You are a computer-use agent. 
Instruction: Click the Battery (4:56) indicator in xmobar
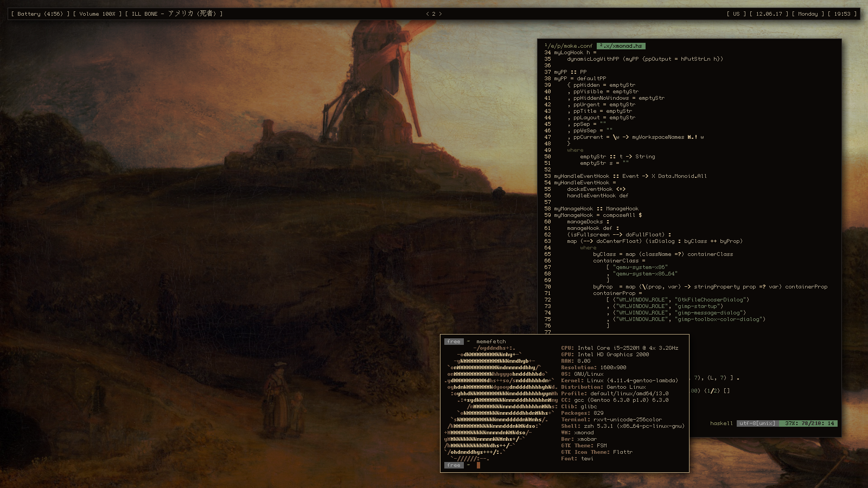click(x=40, y=14)
